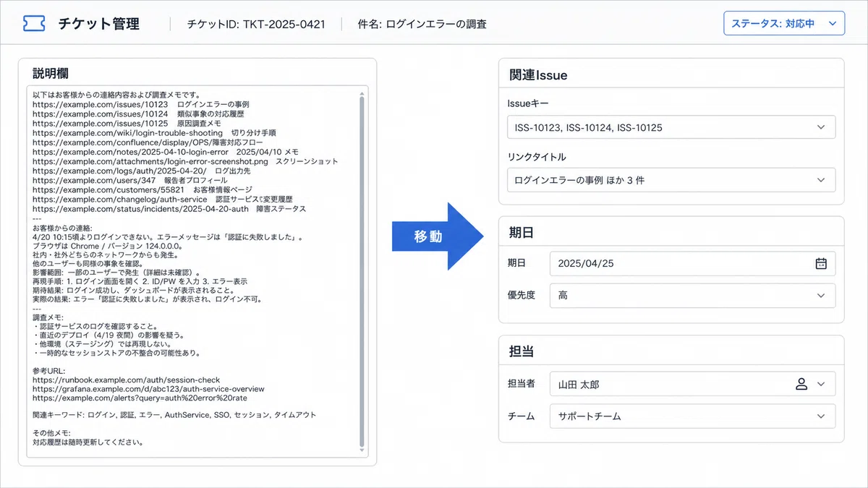Click the issues/10124 類似事象の対応履歴 line
This screenshot has height=488, width=868.
(138, 114)
